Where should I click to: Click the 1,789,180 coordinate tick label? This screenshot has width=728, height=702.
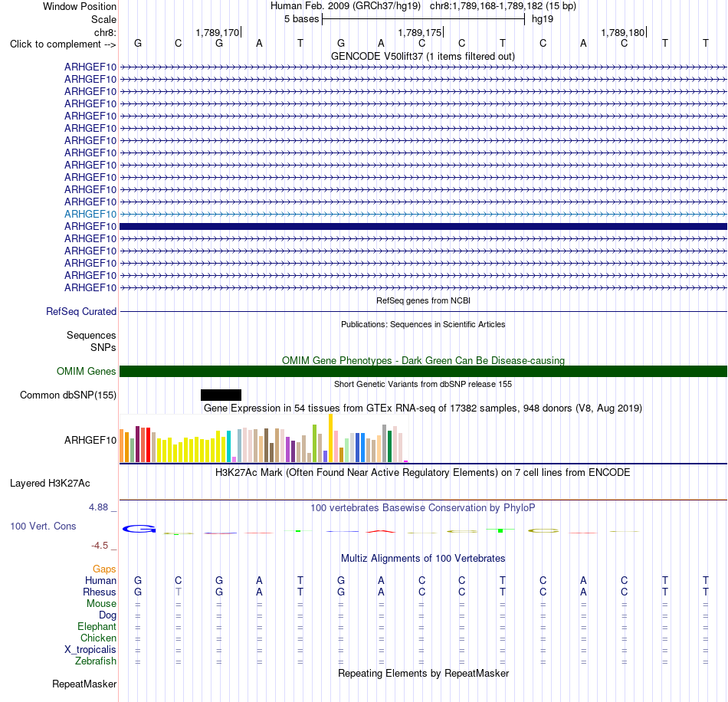click(622, 32)
